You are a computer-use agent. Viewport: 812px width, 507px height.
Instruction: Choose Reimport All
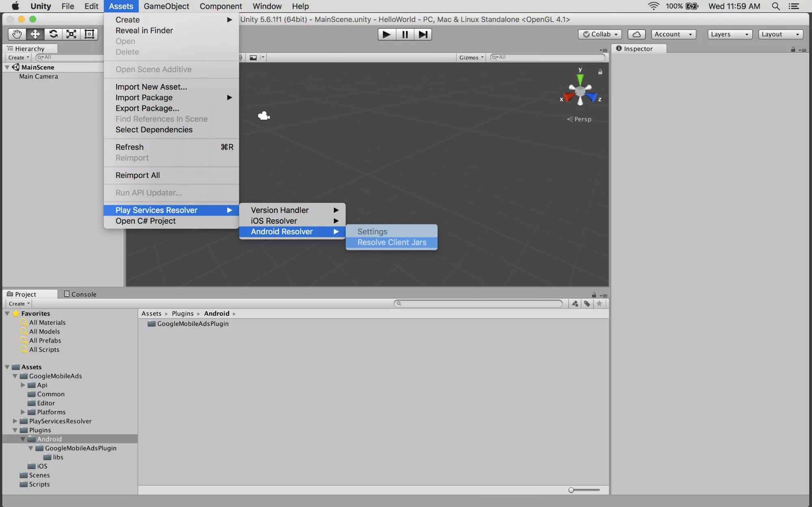171,175
